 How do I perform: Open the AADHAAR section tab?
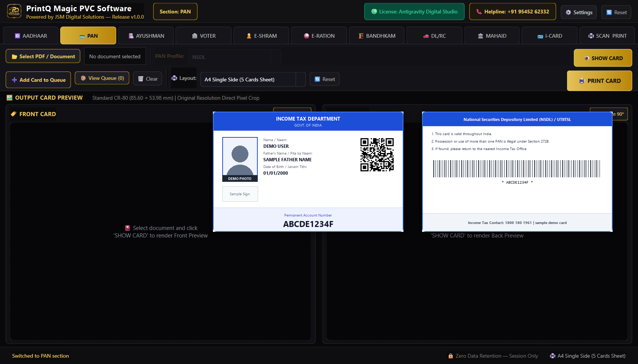31,36
